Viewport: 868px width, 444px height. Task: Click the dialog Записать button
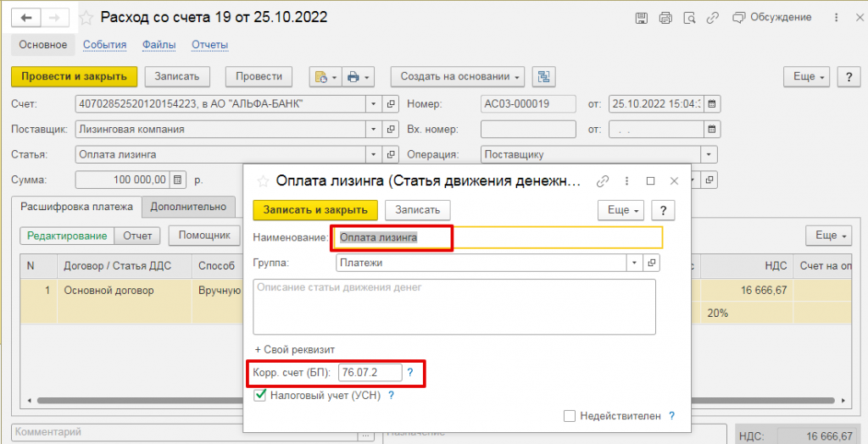click(417, 210)
